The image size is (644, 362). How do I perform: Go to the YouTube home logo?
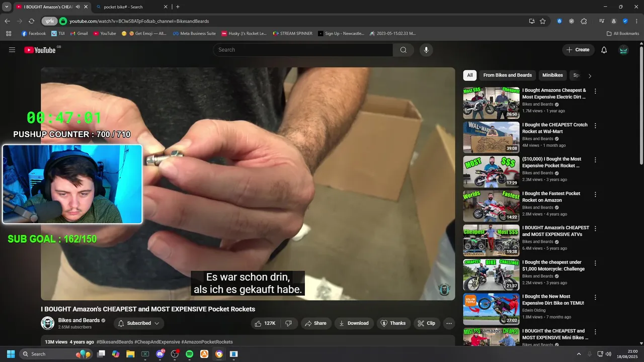[x=40, y=50]
